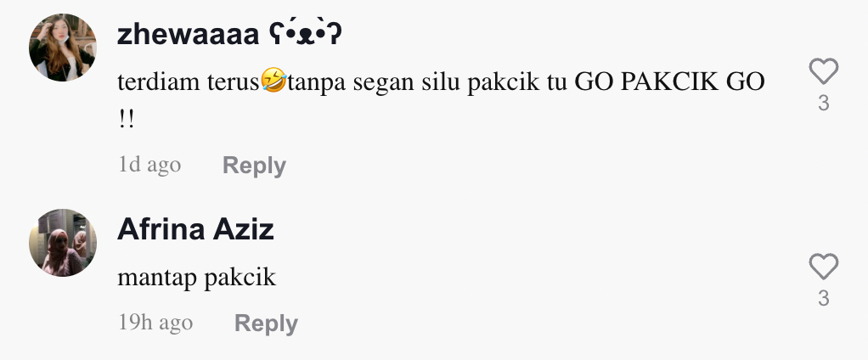This screenshot has height=360, width=868.
Task: Click the "!!" on the comment's second line
Action: [127, 119]
